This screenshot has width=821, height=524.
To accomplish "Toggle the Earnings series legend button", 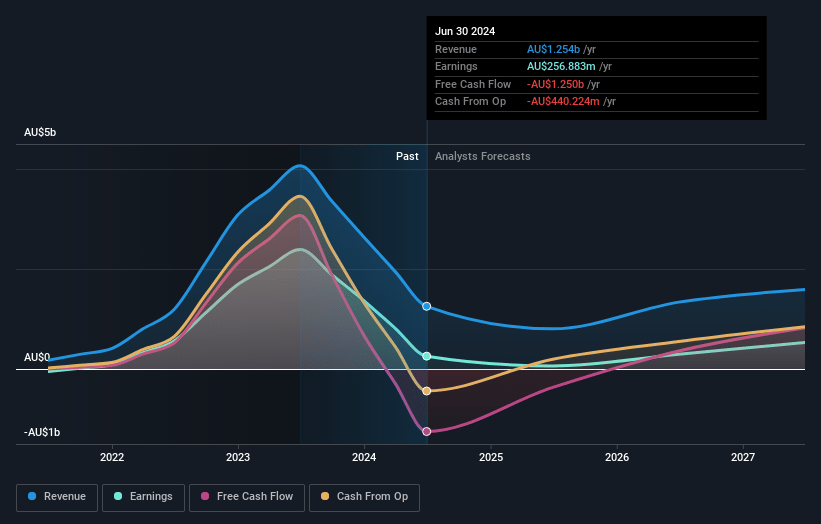I will (143, 497).
